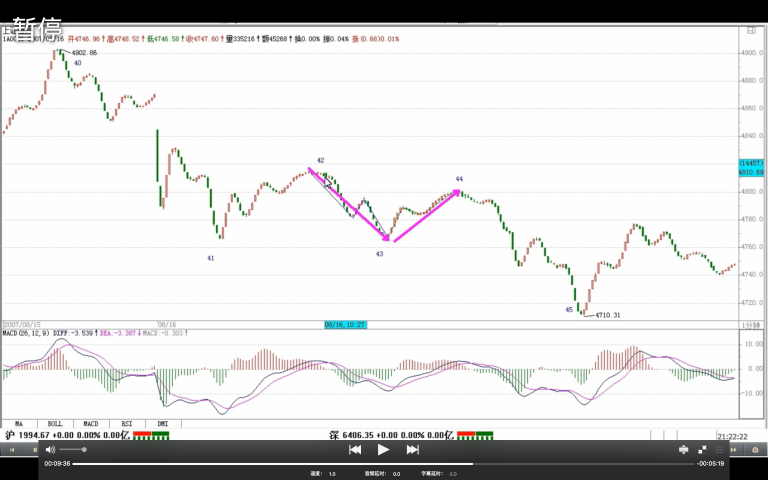Switch to the MA indicator tab
Screen dimensions: 768x480
pyautogui.click(x=19, y=424)
